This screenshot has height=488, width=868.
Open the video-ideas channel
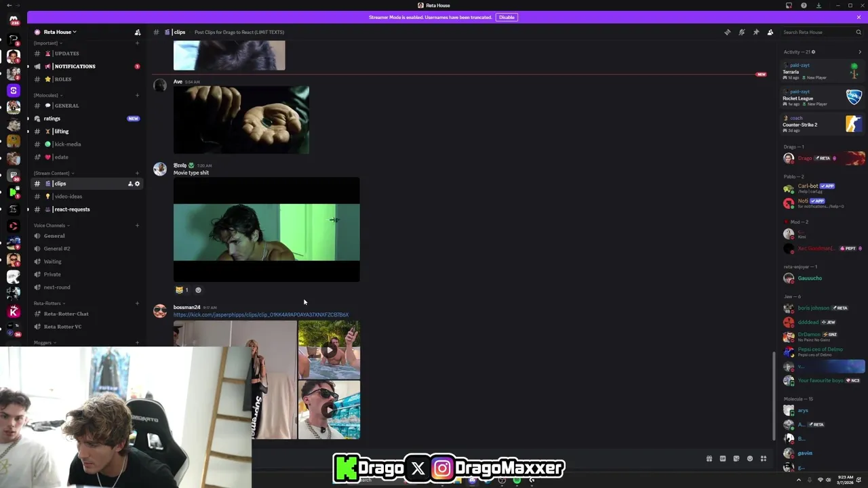click(x=86, y=197)
